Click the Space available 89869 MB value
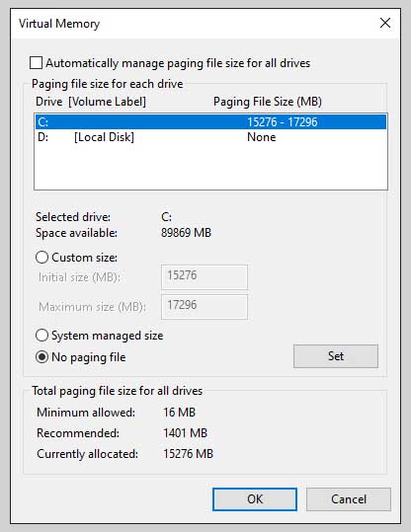 tap(186, 233)
